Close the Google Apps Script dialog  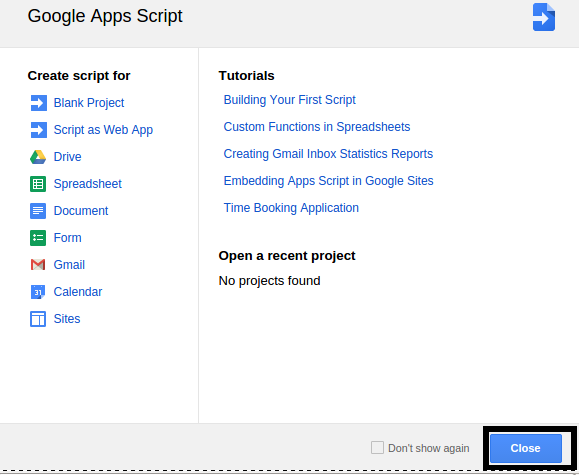click(x=525, y=448)
